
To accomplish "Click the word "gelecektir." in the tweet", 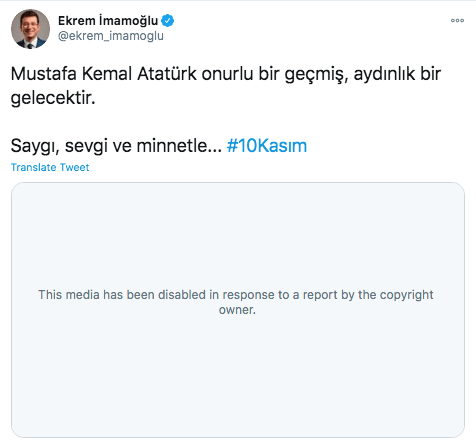I will (x=53, y=98).
